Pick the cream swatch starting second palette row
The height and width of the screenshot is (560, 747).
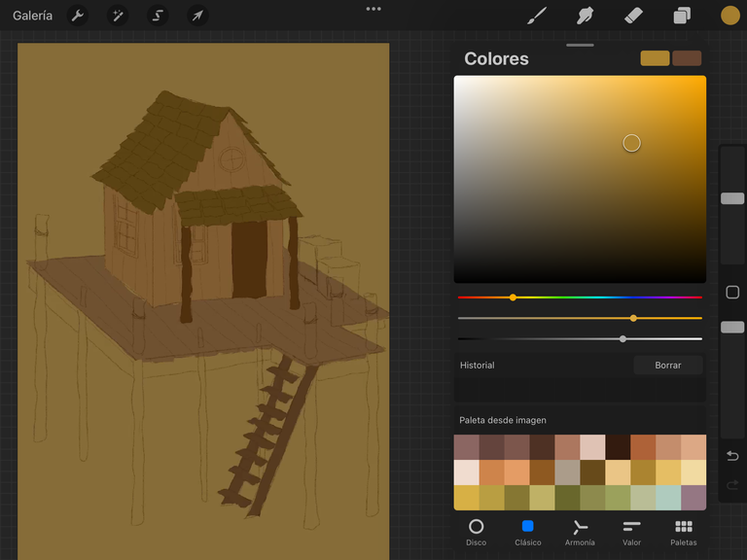(467, 472)
